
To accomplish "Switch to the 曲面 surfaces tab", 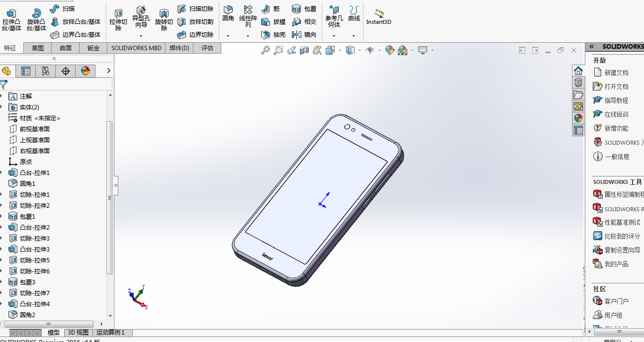I will (66, 48).
